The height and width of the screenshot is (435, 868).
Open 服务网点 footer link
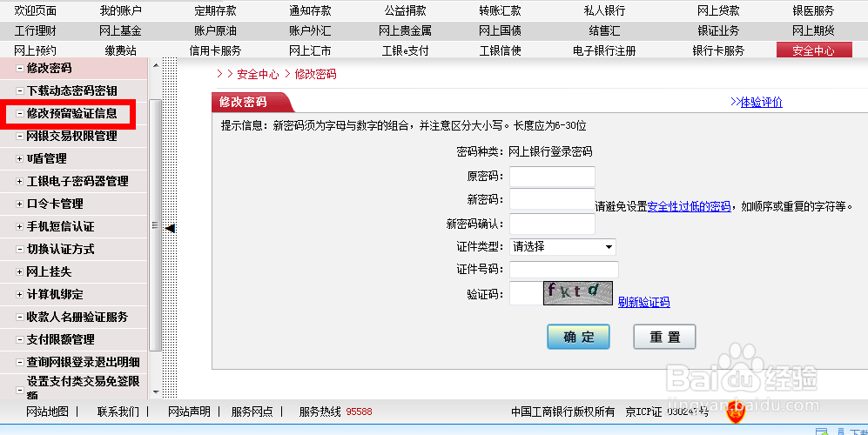[252, 412]
